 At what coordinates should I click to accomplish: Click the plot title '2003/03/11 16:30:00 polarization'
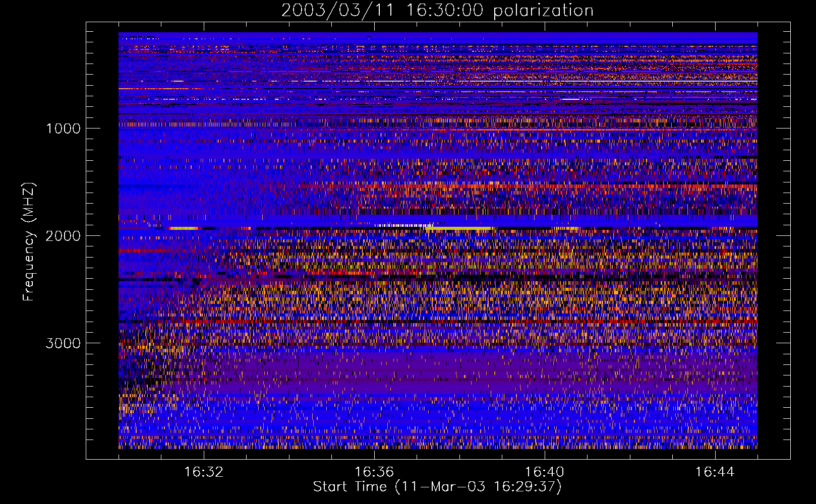[x=437, y=11]
